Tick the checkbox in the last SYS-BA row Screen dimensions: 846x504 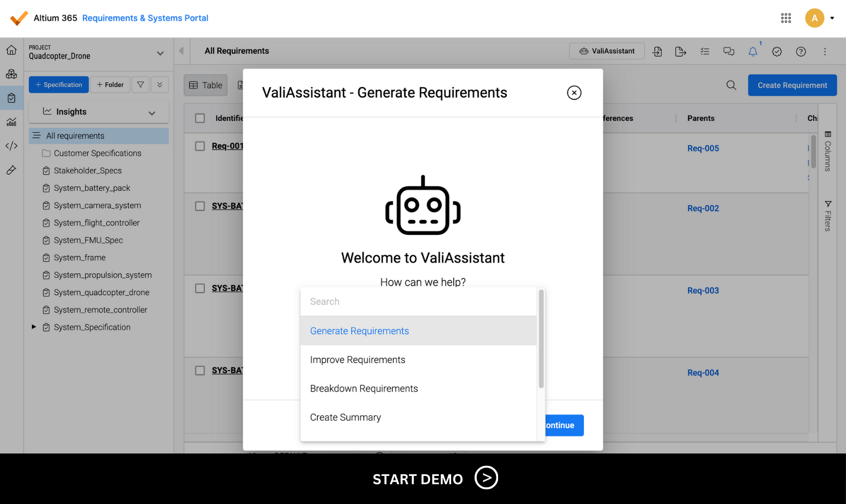[200, 371]
